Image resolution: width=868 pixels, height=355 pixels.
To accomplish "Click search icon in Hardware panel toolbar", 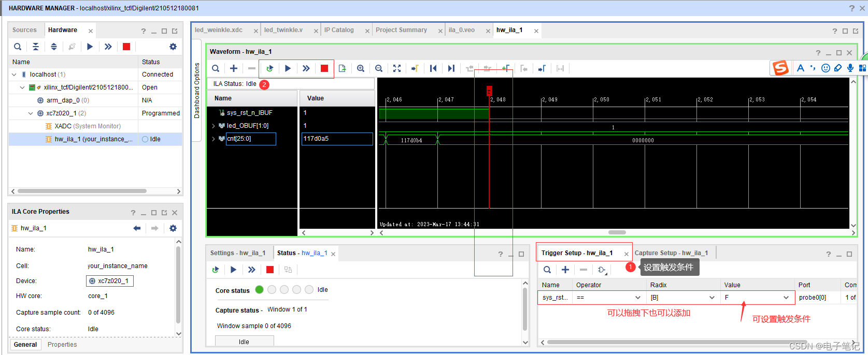I will [18, 47].
